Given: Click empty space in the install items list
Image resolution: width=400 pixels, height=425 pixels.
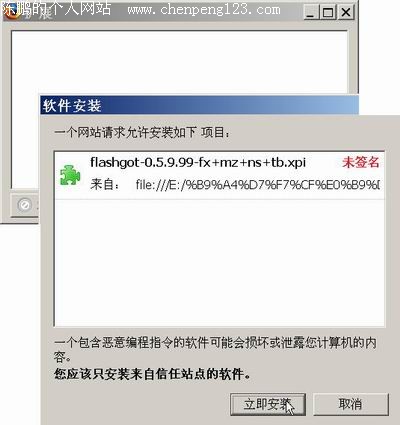Looking at the screenshot, I should coord(219,263).
